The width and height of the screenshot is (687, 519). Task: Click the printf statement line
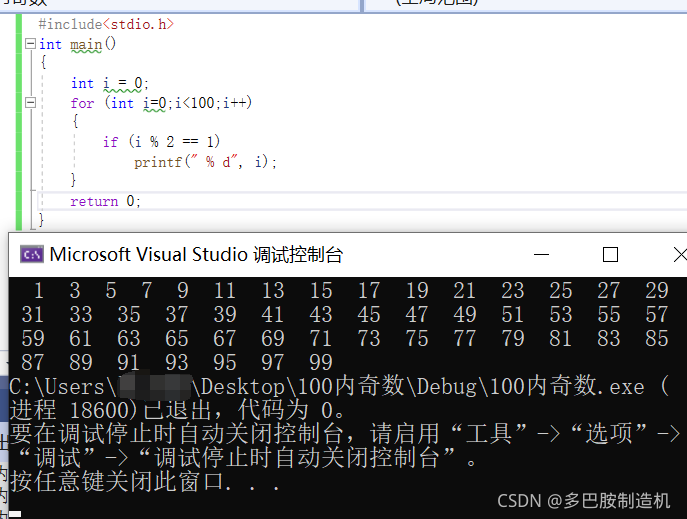click(x=205, y=162)
